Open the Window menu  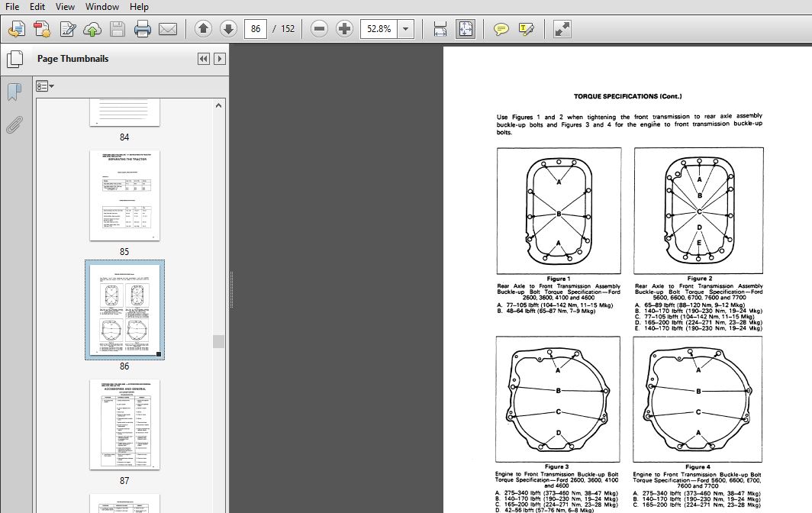(x=102, y=7)
